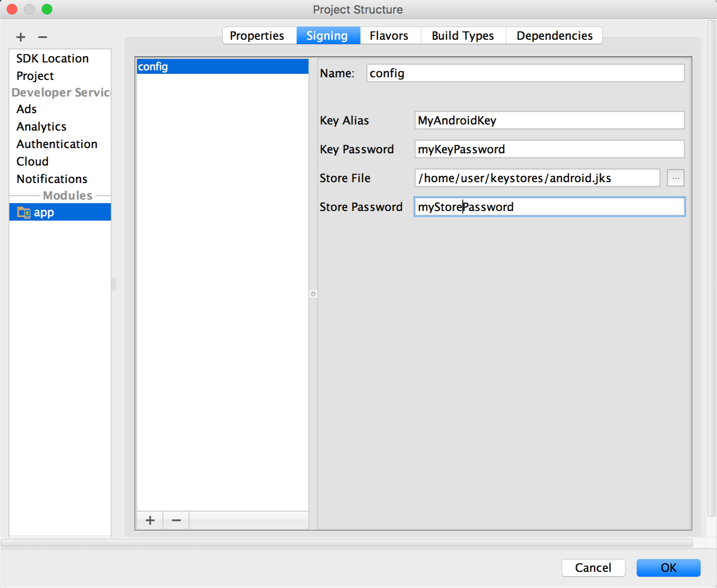Go to the Dependencies tab
The image size is (717, 588).
coord(554,36)
